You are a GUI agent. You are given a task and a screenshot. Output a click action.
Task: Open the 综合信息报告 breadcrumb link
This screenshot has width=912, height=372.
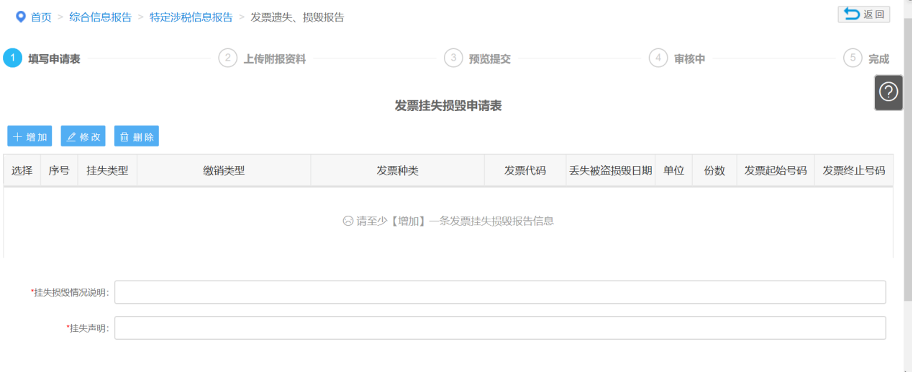pos(100,17)
